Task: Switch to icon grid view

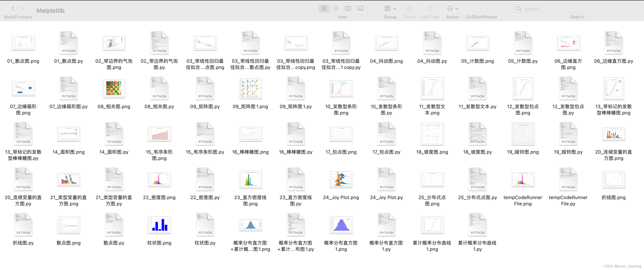Action: (x=324, y=8)
